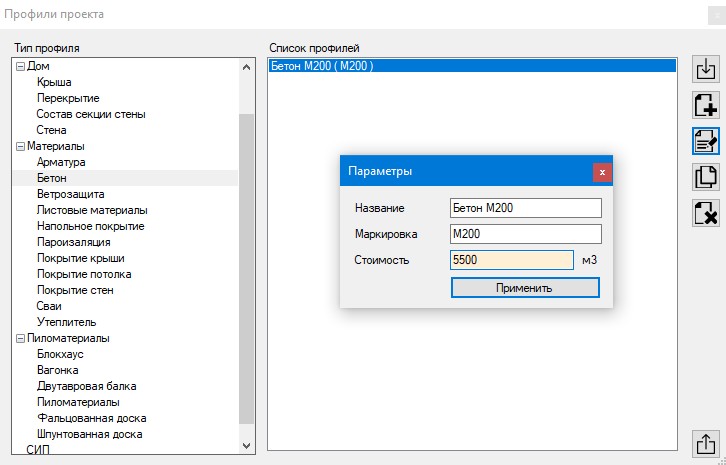
Task: Select Арматура in the profile type tree
Action: 61,162
